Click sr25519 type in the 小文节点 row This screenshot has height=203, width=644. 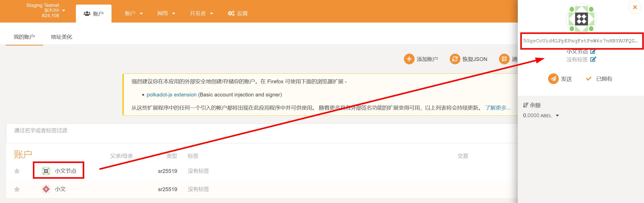tap(167, 171)
